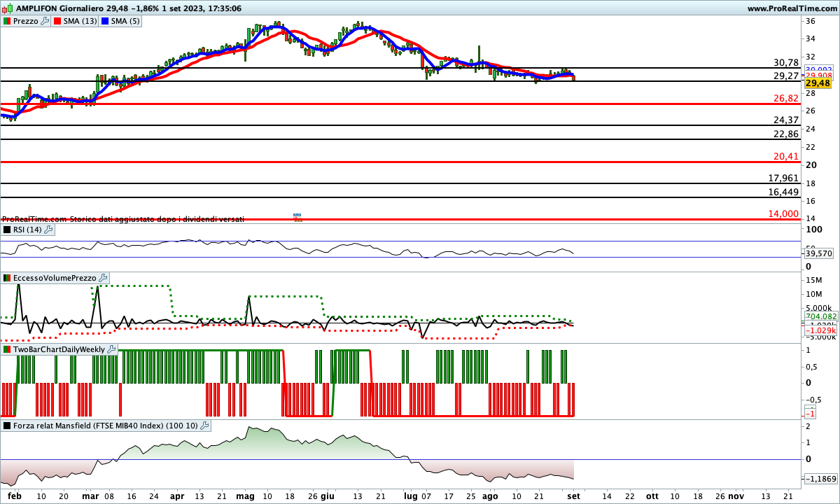840x504 pixels.
Task: Click the AMPLIFON Giornaliero chart title
Action: [x=61, y=8]
